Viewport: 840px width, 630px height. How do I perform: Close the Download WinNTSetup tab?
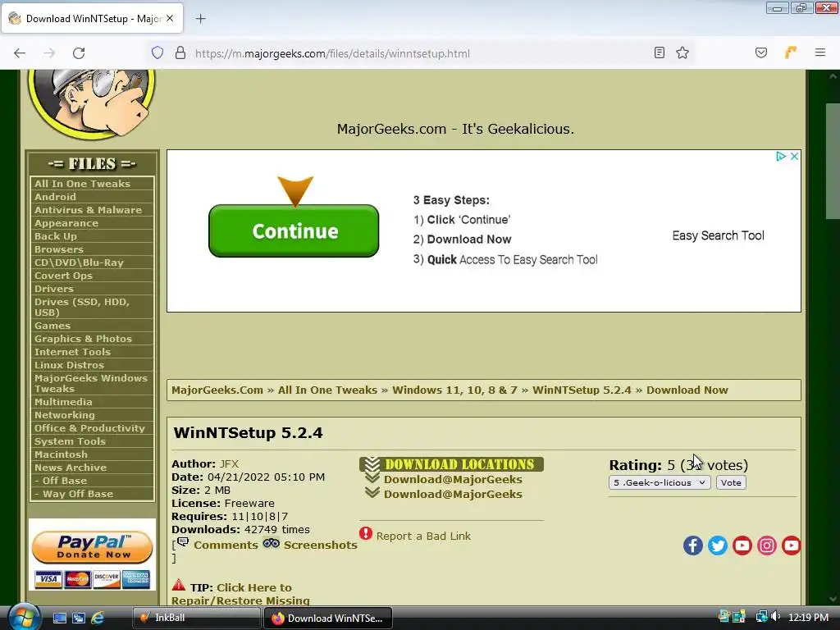[x=170, y=18]
